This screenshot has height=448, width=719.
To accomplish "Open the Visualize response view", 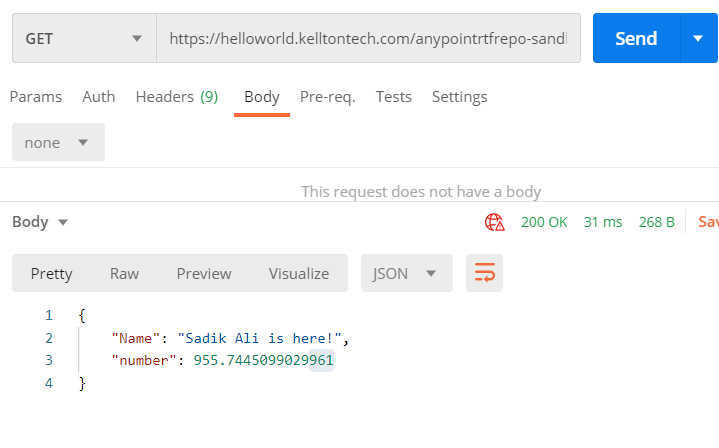I will point(299,273).
